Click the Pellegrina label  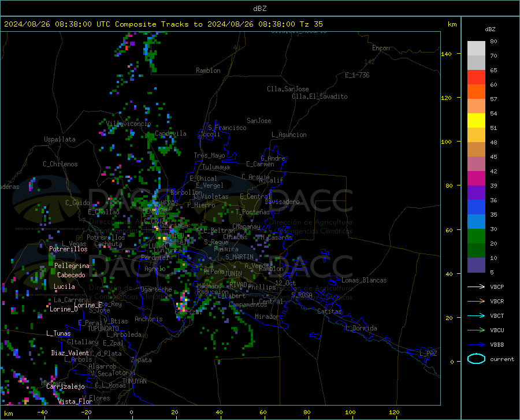pos(72,266)
